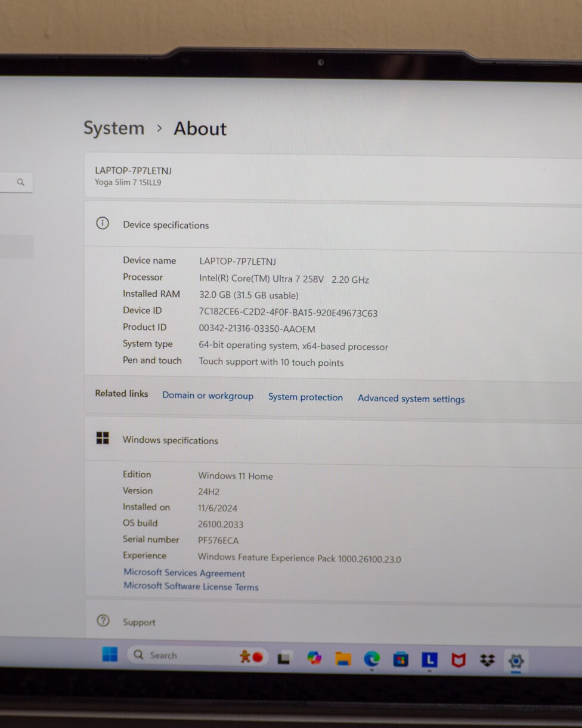The image size is (582, 728).
Task: Click the OS build label
Action: [x=140, y=523]
